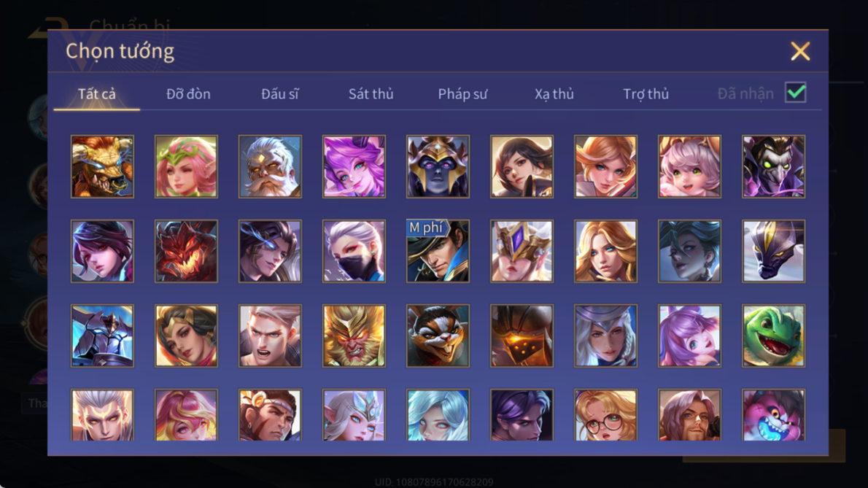Screen dimensions: 868x488
Task: Toggle the 'Đã nhận' checkbox
Action: 796,93
